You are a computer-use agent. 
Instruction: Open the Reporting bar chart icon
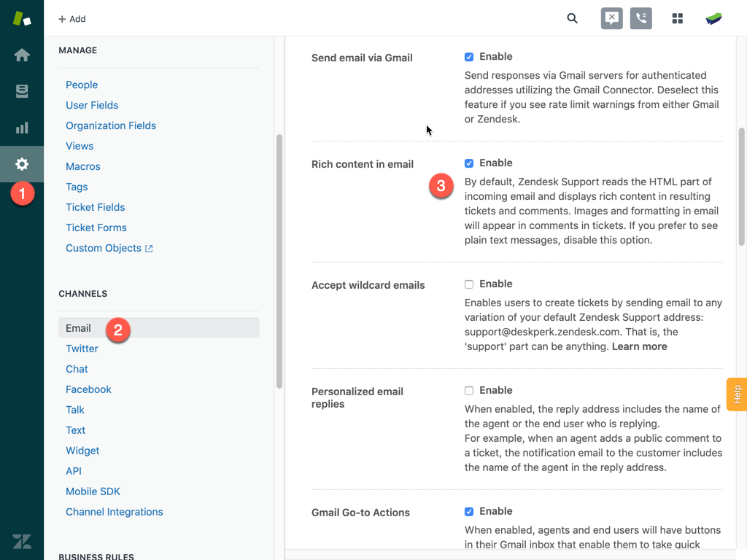tap(22, 128)
